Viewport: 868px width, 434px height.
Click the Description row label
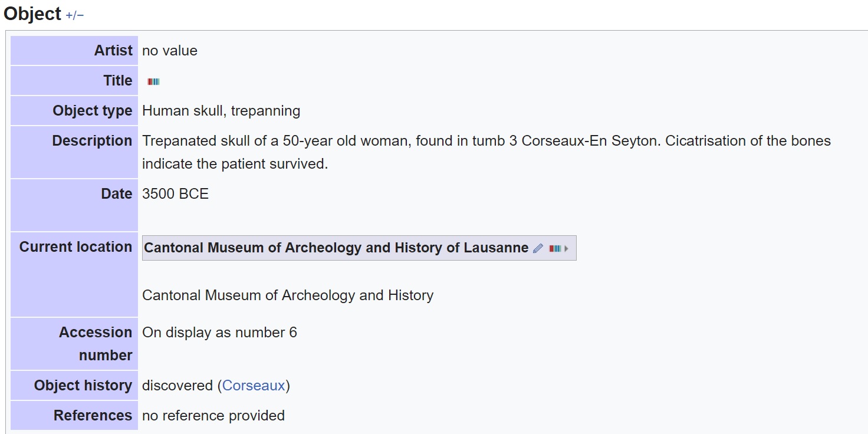92,141
